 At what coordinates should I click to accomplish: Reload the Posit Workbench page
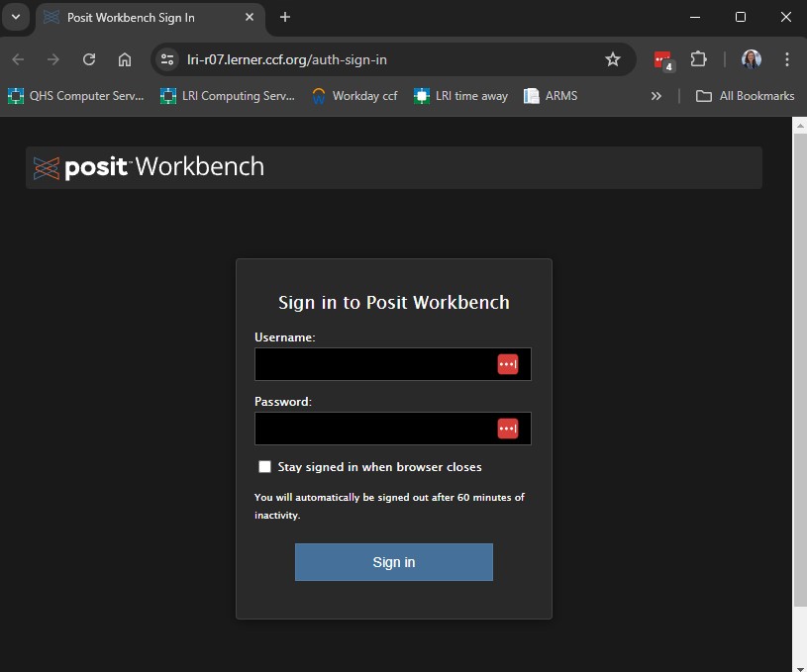point(89,59)
